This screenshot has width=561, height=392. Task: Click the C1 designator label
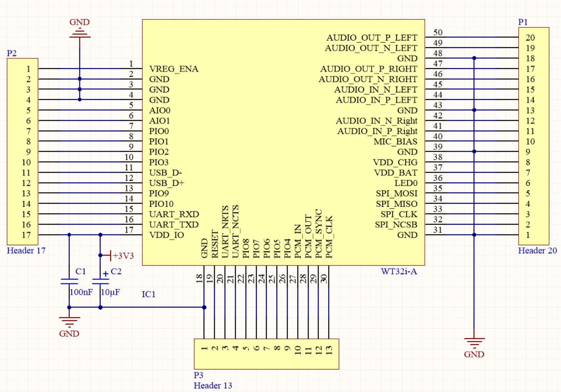(81, 272)
